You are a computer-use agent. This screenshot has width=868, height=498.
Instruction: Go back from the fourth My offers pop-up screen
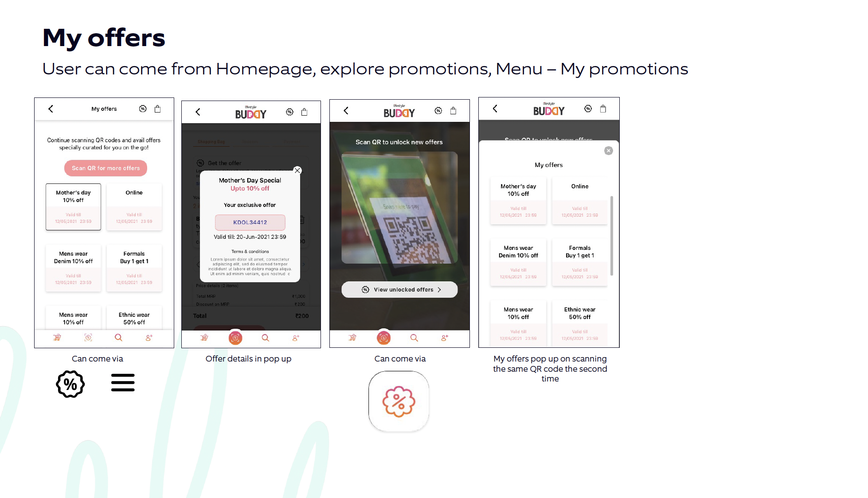point(495,109)
